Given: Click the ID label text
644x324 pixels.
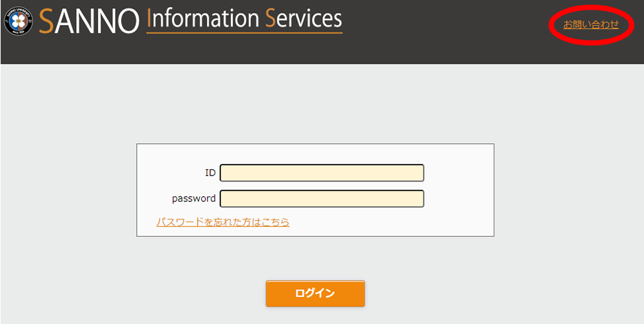Looking at the screenshot, I should pyautogui.click(x=210, y=173).
